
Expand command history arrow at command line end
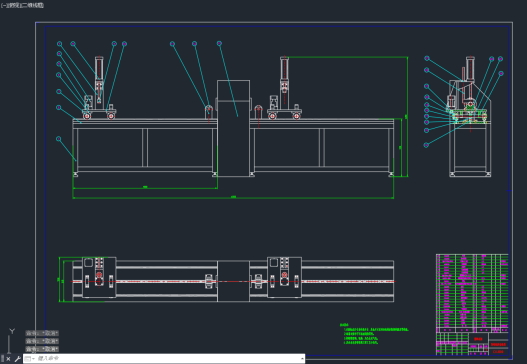[x=302, y=359]
